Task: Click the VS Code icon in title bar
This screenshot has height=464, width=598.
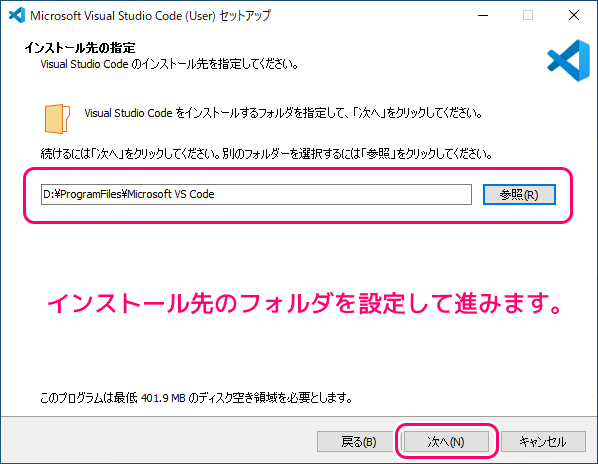Action: tap(17, 15)
